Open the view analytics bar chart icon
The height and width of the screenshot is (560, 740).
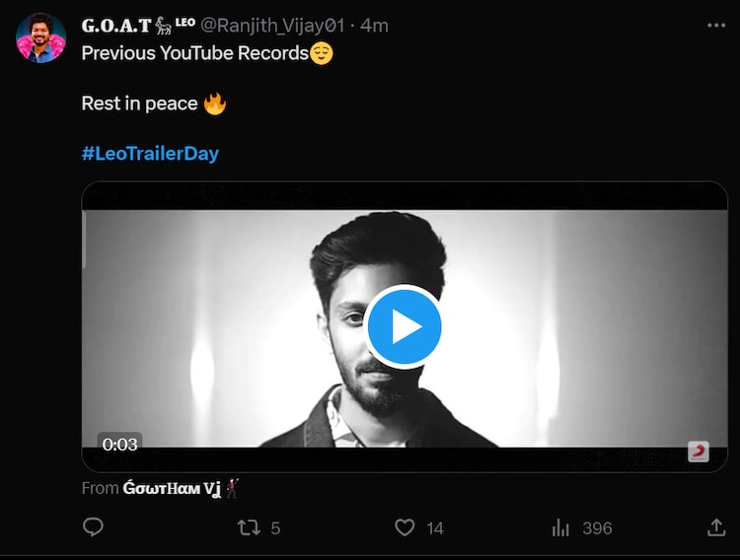coord(561,528)
